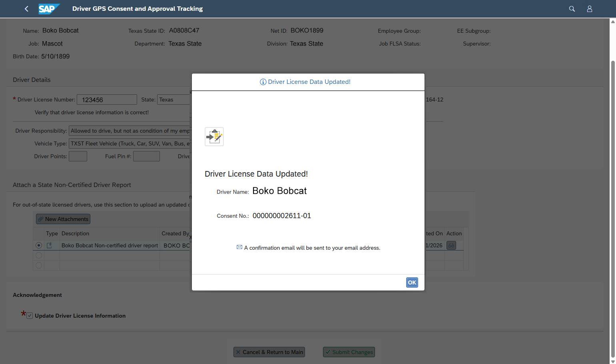
Task: Select the radio button for Boko's attachment row
Action: [x=38, y=245]
